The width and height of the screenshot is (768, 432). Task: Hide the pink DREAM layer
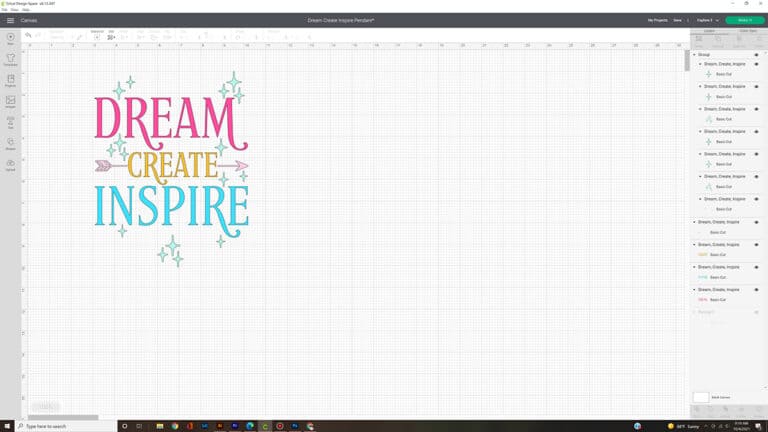[x=756, y=290]
